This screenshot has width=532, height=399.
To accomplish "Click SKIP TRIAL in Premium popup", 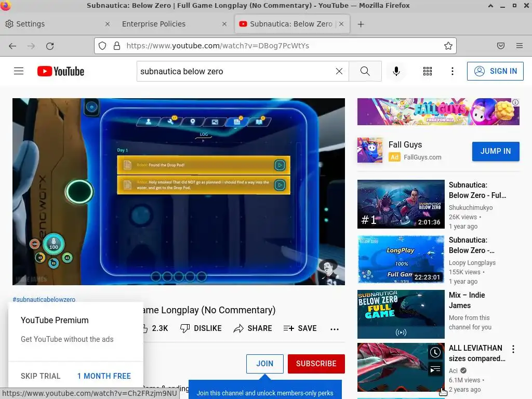I will [x=41, y=376].
